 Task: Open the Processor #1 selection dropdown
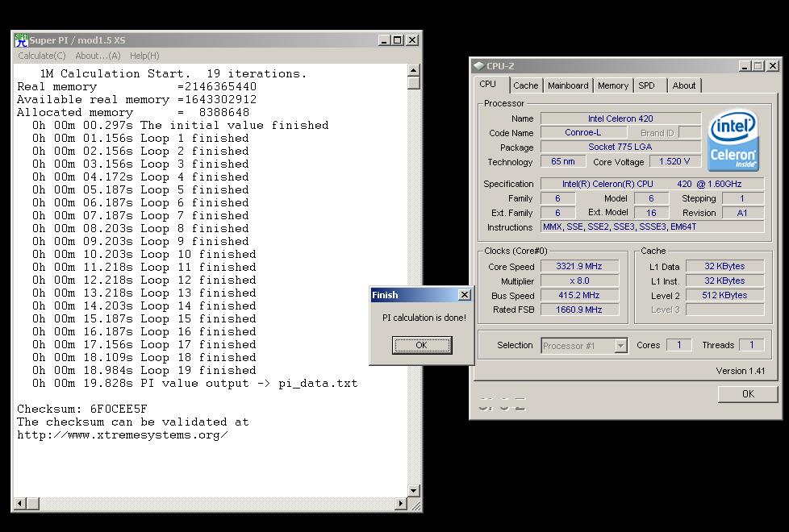(x=621, y=346)
